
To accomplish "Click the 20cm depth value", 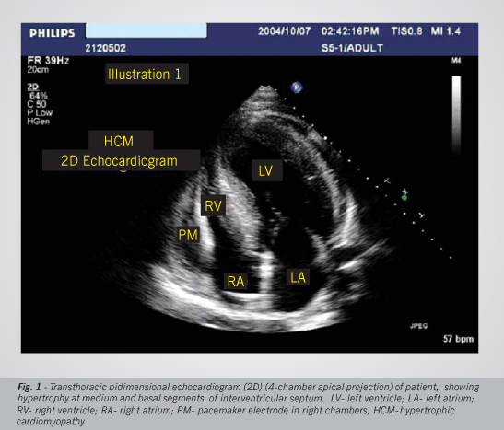I will (x=38, y=70).
